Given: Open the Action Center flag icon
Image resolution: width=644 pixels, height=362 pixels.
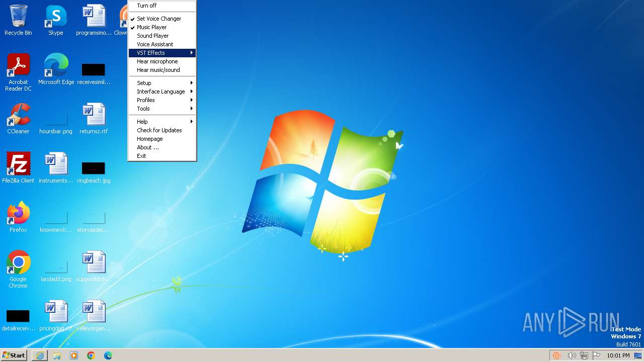Looking at the screenshot, I should [x=596, y=355].
